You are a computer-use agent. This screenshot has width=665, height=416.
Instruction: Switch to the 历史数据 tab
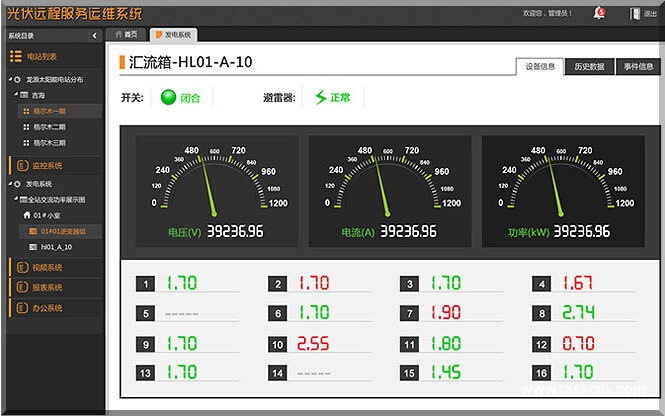[588, 67]
